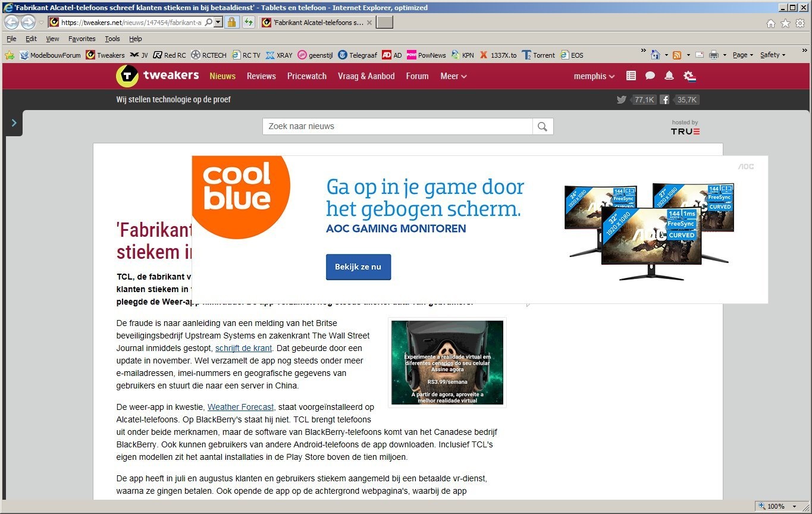Open the Safety dropdown menu
Viewport: 812px width, 514px height.
click(x=773, y=55)
